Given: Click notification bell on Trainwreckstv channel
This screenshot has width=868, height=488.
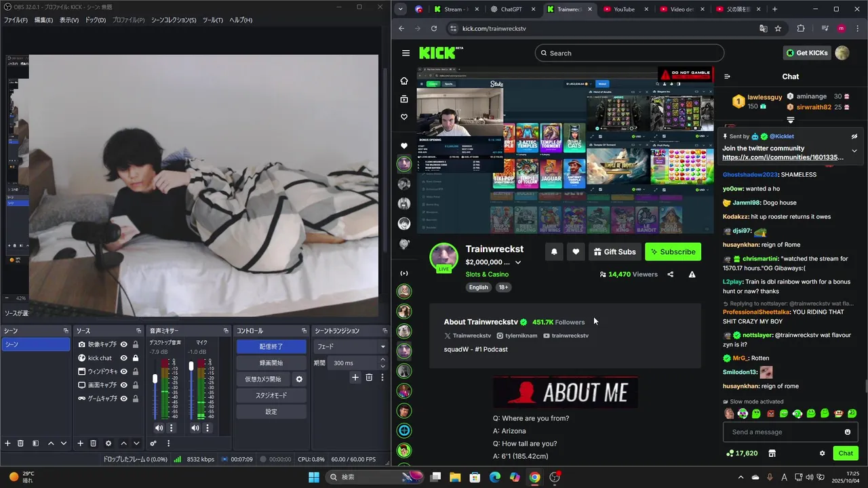Looking at the screenshot, I should click(554, 251).
